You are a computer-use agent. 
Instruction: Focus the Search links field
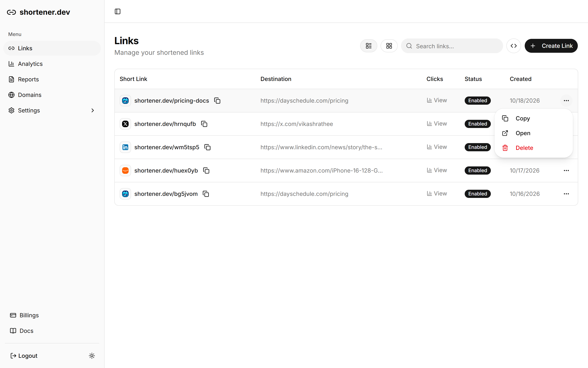point(452,46)
